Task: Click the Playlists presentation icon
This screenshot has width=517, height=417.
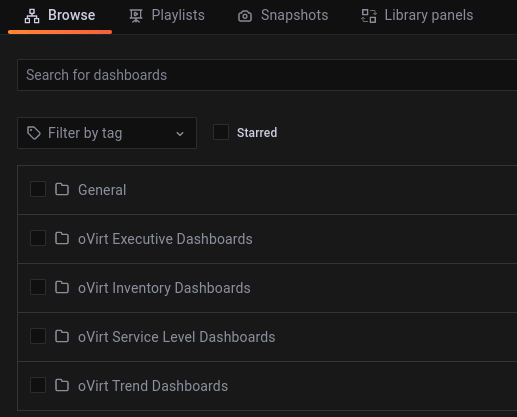Action: point(136,16)
